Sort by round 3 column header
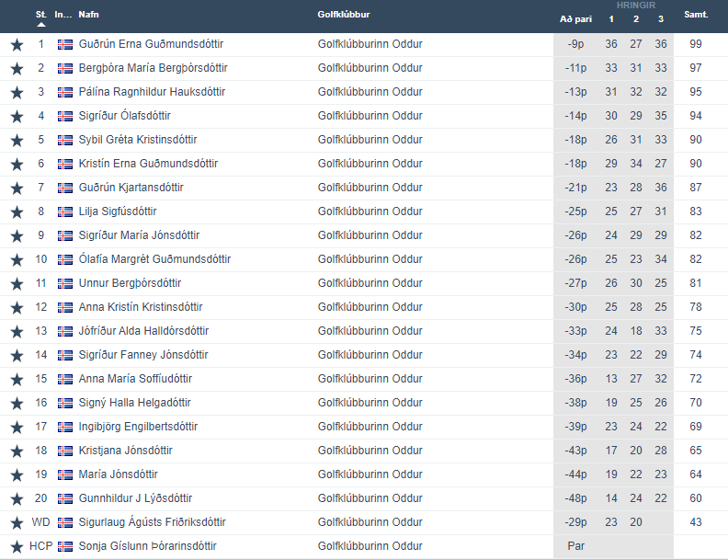Screen dimensions: 728x560 point(661,19)
